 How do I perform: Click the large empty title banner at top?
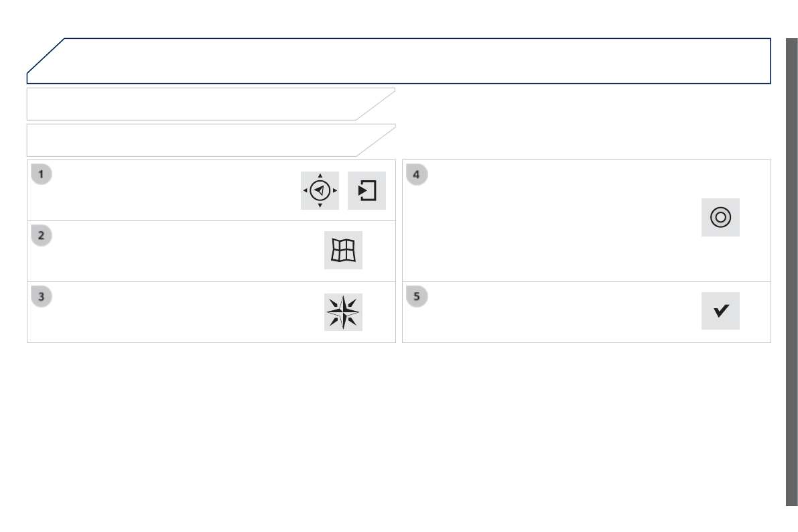[x=402, y=61]
